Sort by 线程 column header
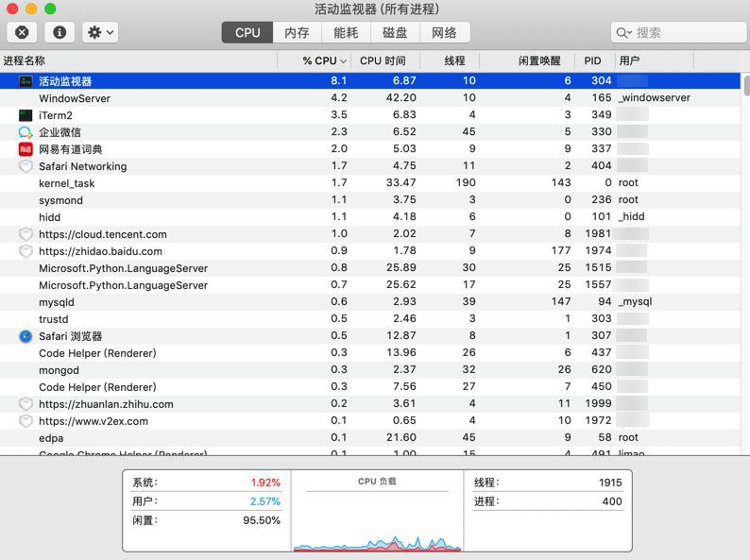Image resolution: width=750 pixels, height=560 pixels. click(450, 60)
